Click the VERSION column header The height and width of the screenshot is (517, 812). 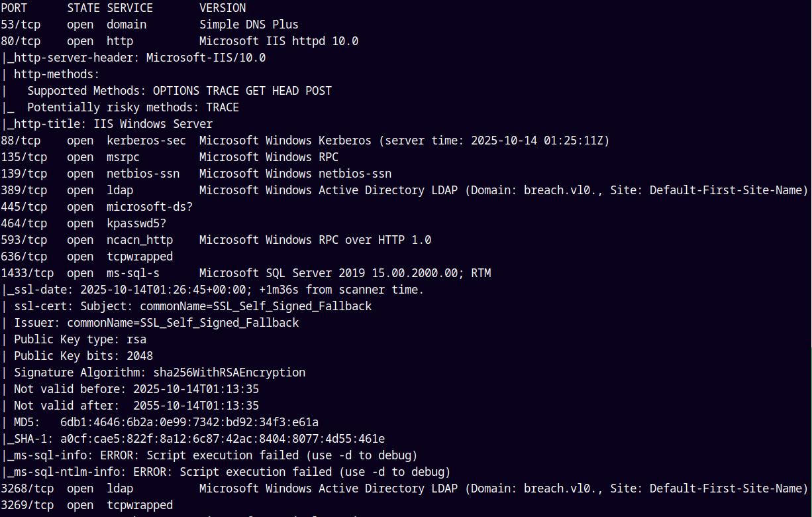223,8
